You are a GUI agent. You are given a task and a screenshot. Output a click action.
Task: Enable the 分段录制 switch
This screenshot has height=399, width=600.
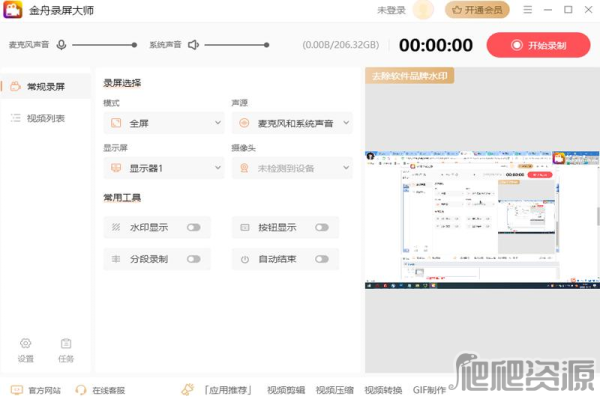pyautogui.click(x=194, y=259)
